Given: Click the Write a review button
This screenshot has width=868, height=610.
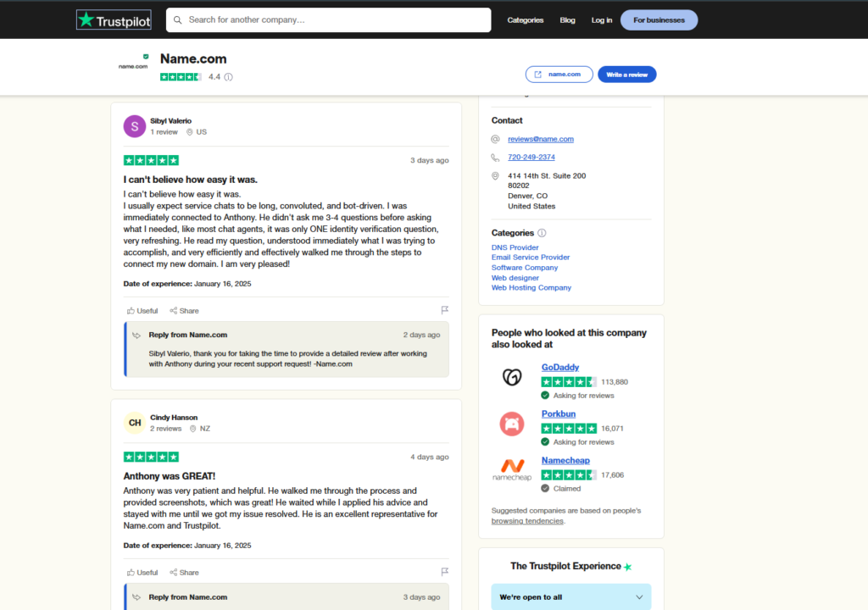Looking at the screenshot, I should point(626,75).
